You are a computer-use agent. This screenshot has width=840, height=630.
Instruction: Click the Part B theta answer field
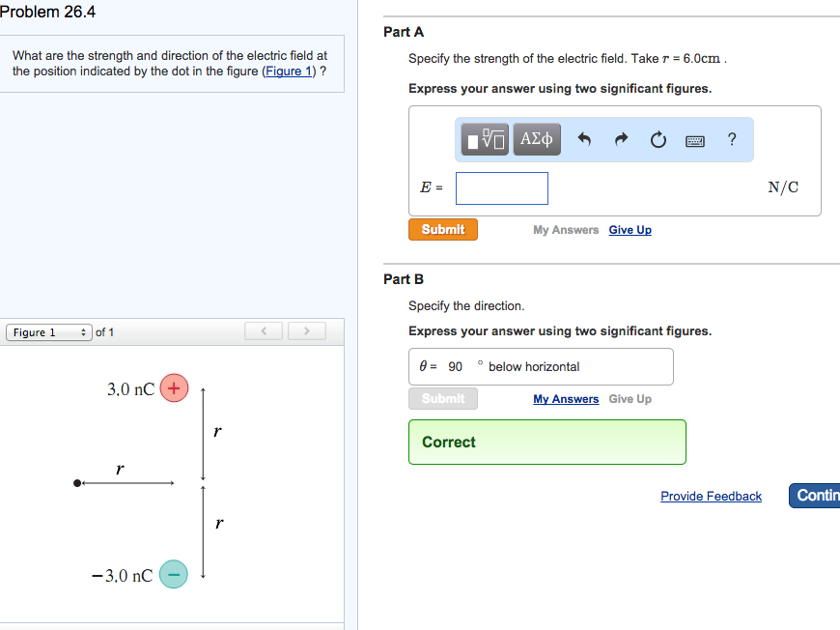click(x=456, y=367)
